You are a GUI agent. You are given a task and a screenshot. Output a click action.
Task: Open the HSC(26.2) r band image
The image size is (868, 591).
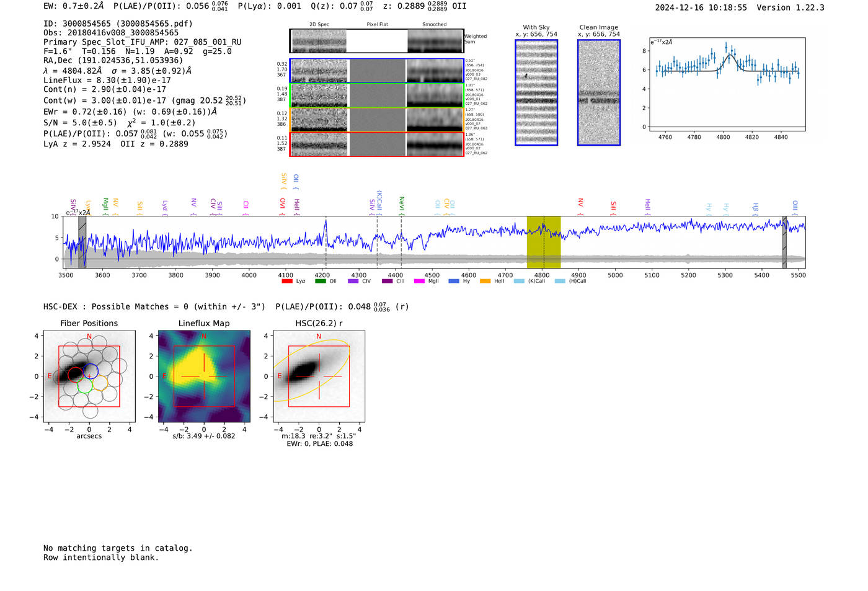[x=319, y=376]
